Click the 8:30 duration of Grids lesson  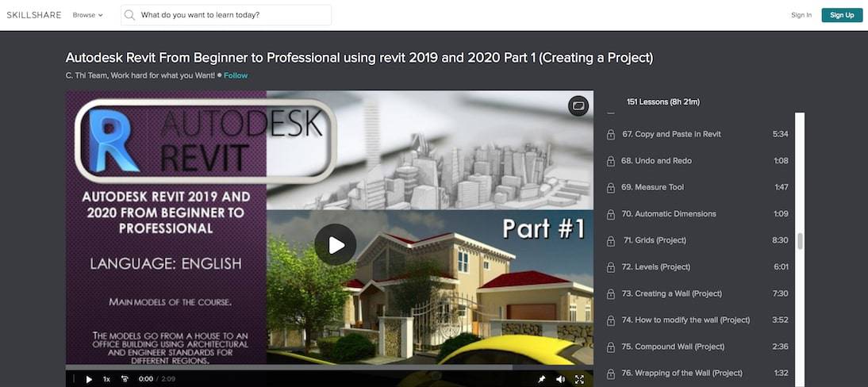point(781,240)
